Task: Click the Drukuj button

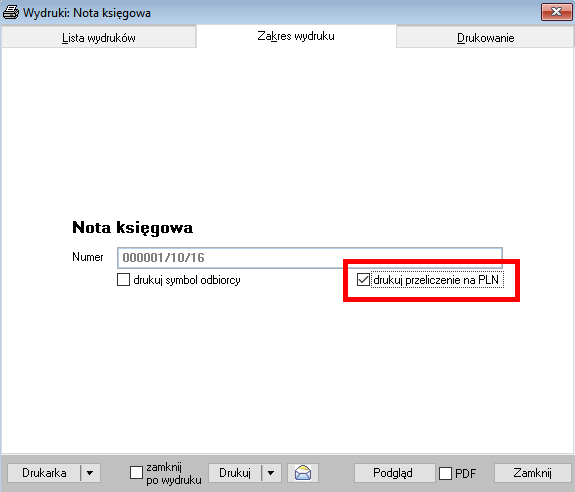Action: (x=235, y=473)
